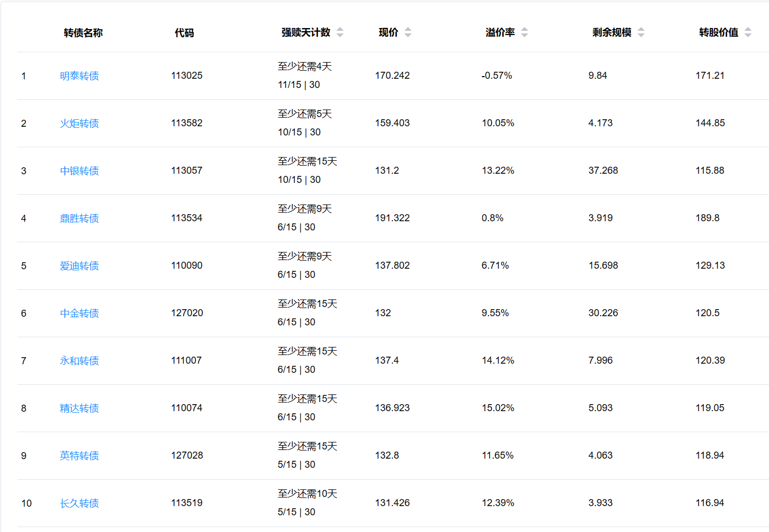Click the sort arrows beside 现价
This screenshot has height=532, width=769.
pos(408,32)
